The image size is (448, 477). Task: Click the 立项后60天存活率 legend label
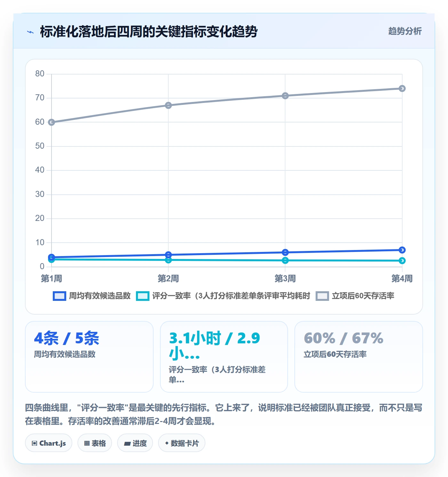363,296
